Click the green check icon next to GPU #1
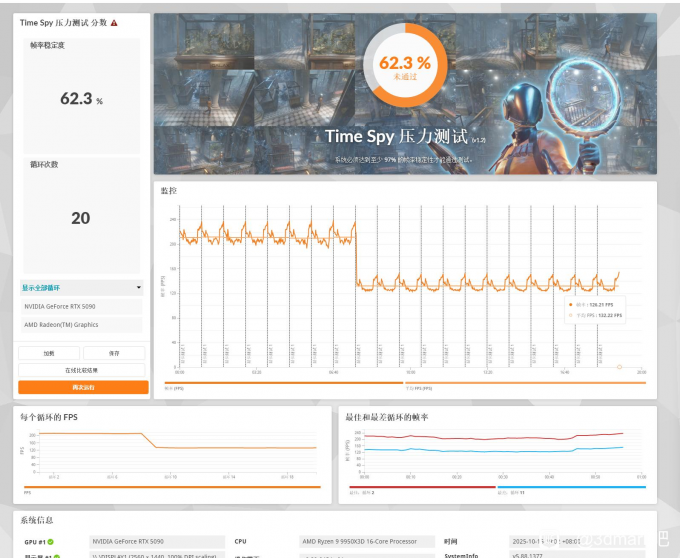The height and width of the screenshot is (558, 680). coord(51,542)
